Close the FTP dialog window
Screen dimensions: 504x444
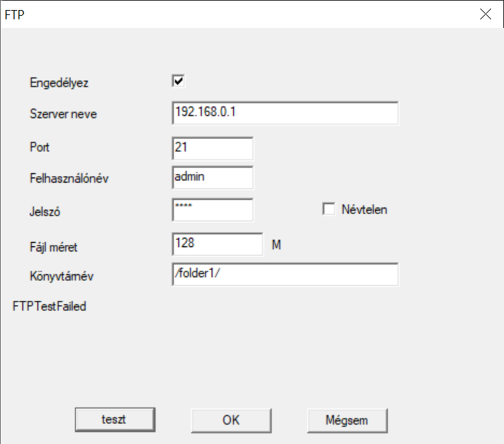pos(485,14)
